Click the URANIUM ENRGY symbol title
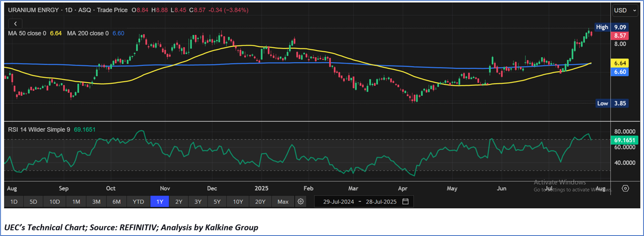Viewport: 644px width, 236px height. (33, 10)
